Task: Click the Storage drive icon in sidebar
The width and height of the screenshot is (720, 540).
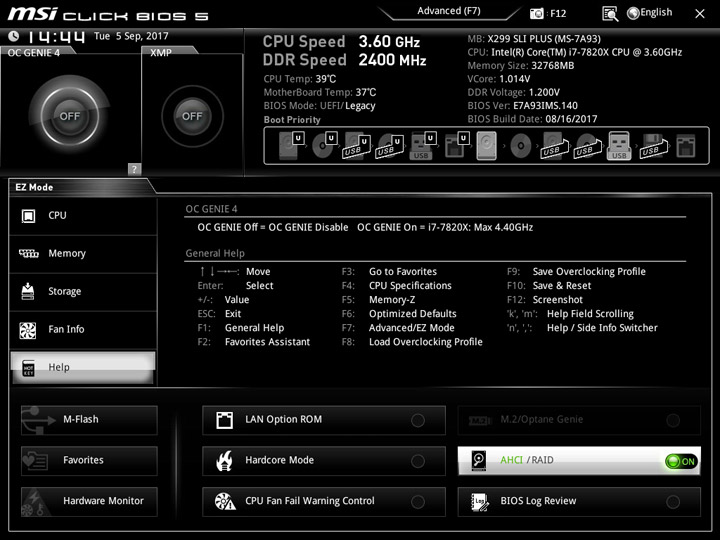Action: [x=28, y=291]
